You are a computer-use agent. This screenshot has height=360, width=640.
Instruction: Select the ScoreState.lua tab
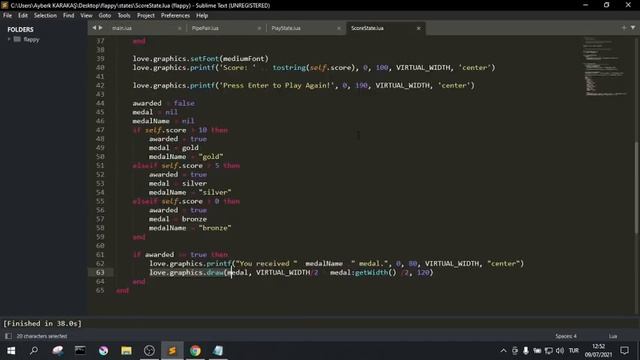367,28
